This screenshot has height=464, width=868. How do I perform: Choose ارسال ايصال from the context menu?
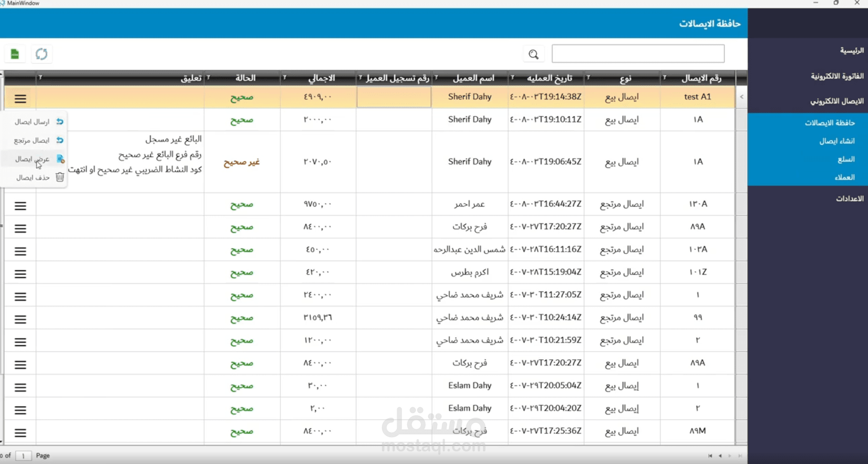(35, 122)
